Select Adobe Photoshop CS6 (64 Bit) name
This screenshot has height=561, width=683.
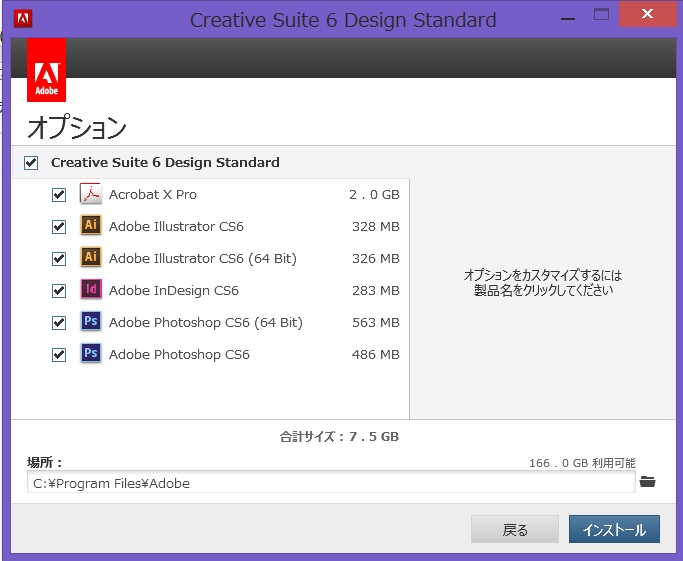206,322
